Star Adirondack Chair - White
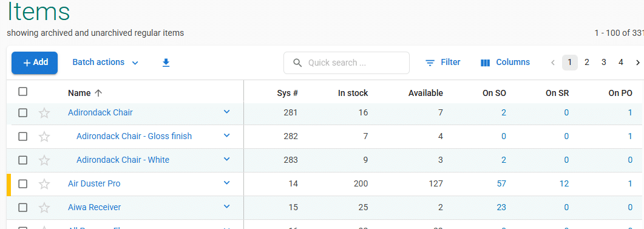 (44, 160)
